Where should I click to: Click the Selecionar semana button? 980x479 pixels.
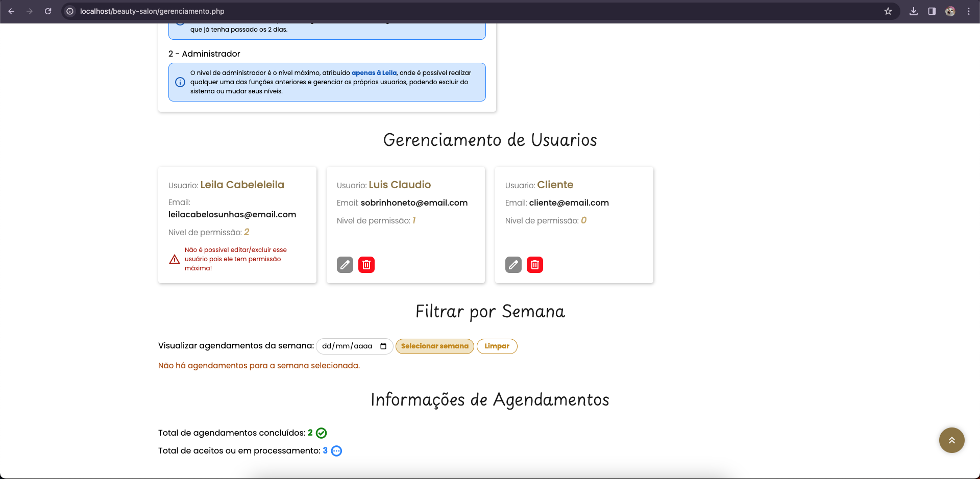pyautogui.click(x=435, y=346)
